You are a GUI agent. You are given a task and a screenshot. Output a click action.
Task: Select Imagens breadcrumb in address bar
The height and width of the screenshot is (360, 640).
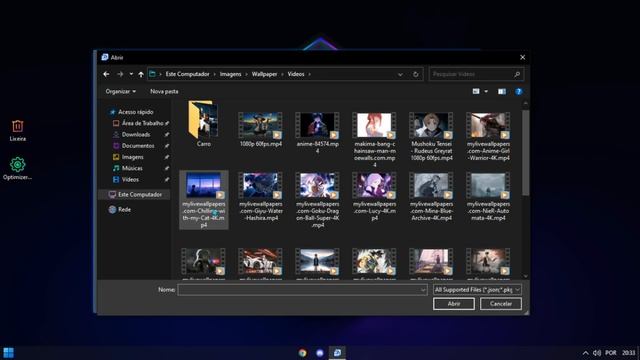coord(231,74)
